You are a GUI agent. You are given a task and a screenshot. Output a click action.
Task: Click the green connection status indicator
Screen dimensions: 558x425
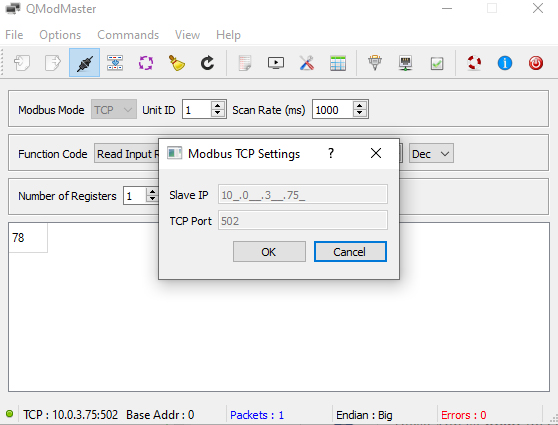(x=10, y=414)
